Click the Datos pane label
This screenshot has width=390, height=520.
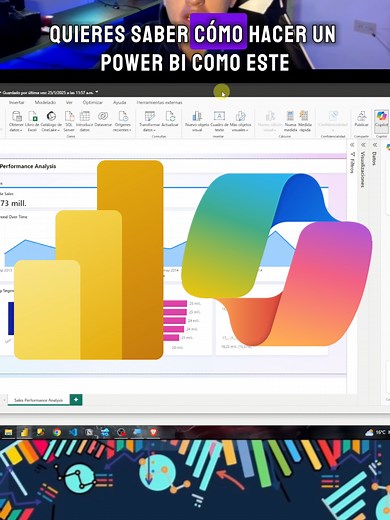pyautogui.click(x=374, y=158)
